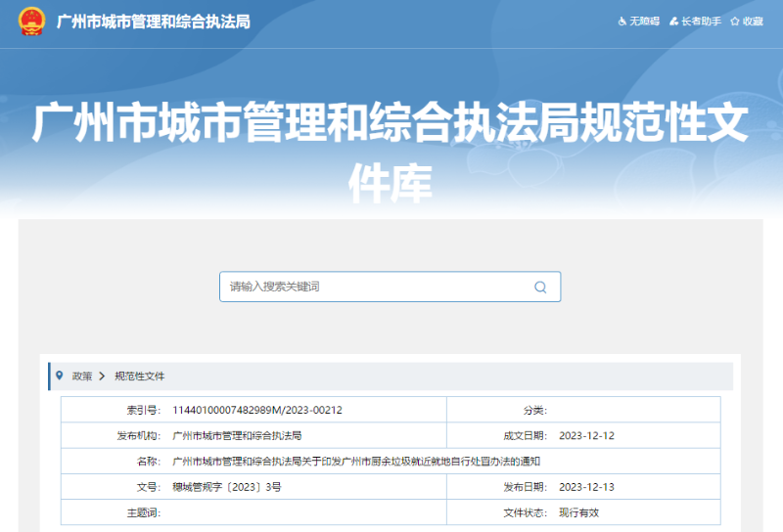Click the national emblem logo
783x532 pixels.
tap(32, 22)
